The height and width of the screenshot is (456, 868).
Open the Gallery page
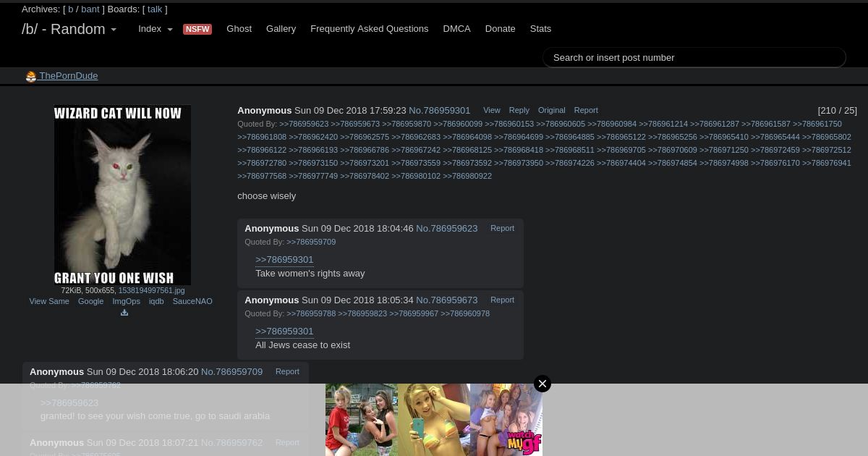[281, 29]
